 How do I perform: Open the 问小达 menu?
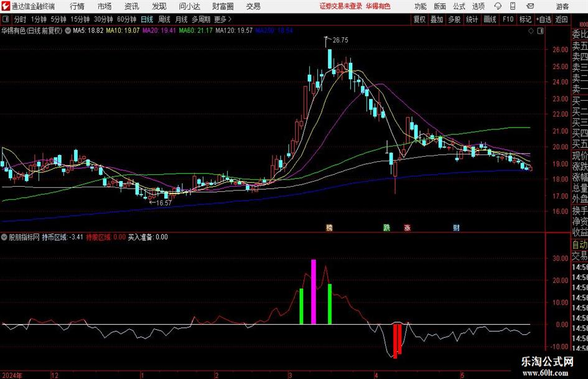[189, 6]
